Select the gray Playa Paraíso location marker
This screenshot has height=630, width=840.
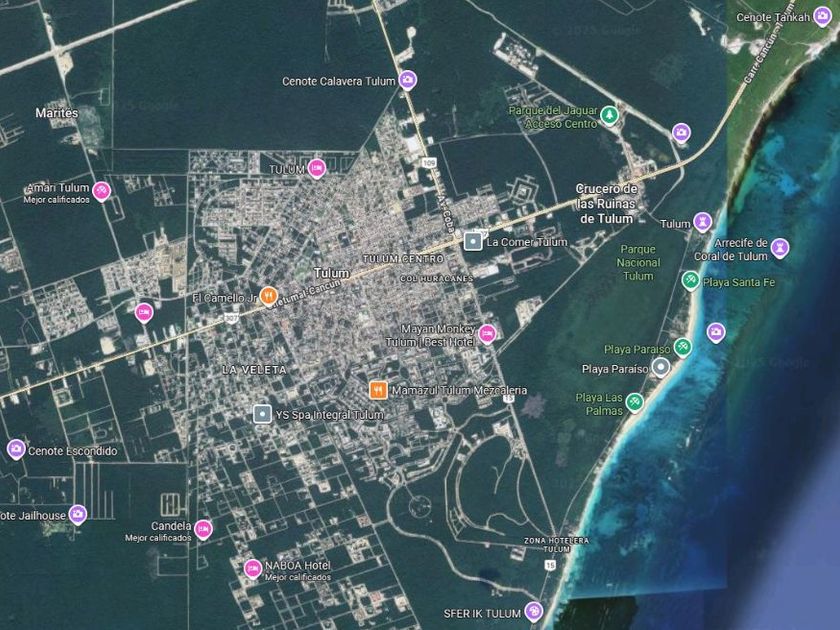point(661,368)
